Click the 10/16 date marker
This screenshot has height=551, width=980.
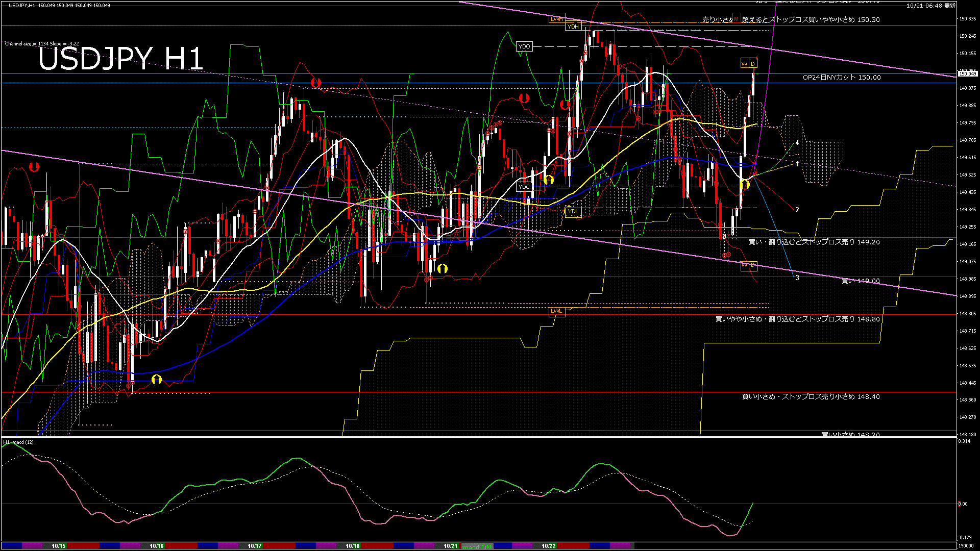point(157,546)
